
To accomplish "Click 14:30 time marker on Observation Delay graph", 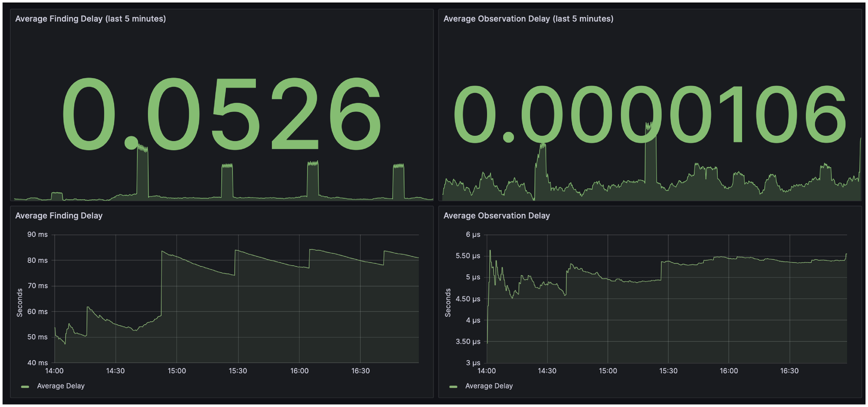I will [x=547, y=371].
